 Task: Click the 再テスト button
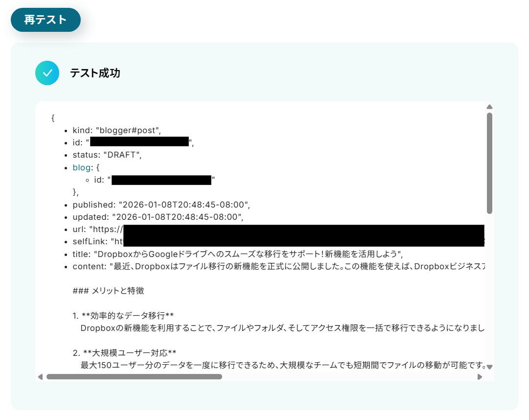(x=46, y=20)
